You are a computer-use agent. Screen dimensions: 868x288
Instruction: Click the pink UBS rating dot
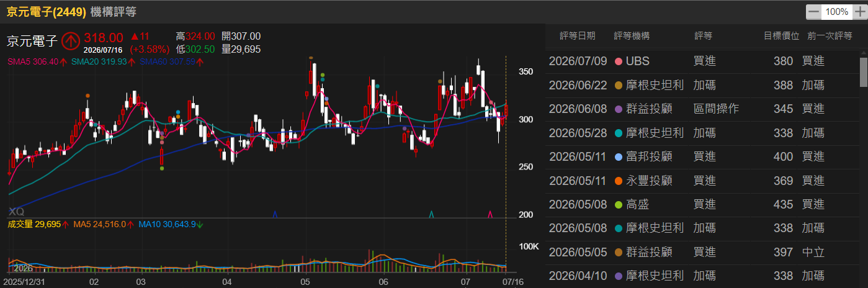click(x=618, y=62)
